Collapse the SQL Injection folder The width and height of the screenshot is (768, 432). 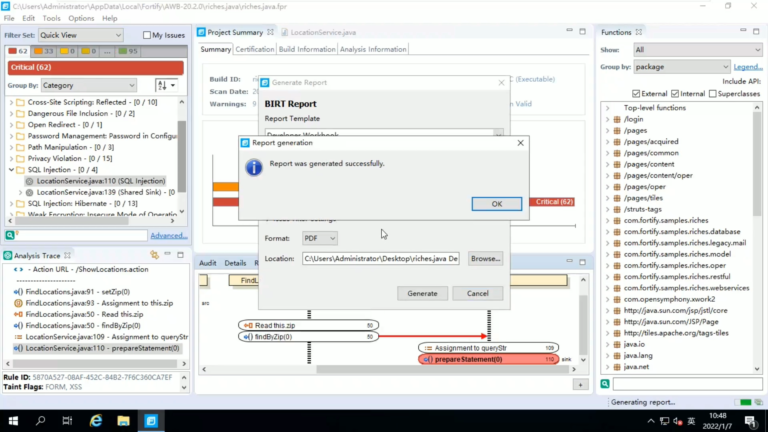point(11,170)
